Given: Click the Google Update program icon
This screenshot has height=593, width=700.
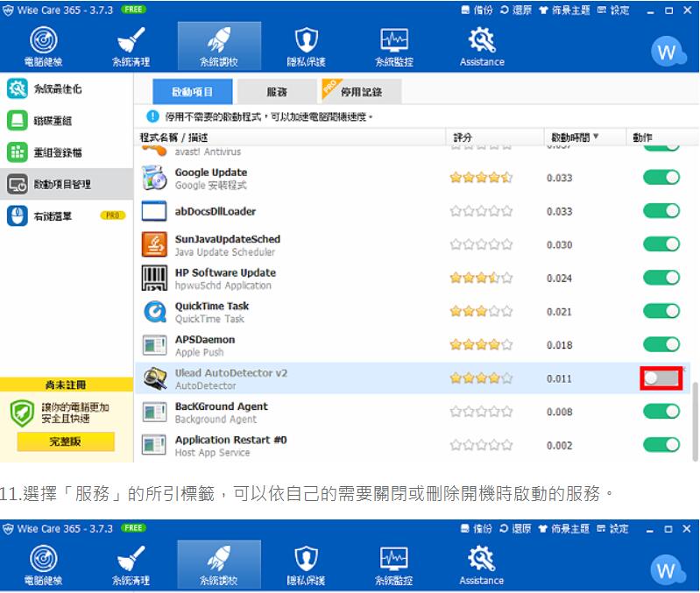Looking at the screenshot, I should [154, 178].
